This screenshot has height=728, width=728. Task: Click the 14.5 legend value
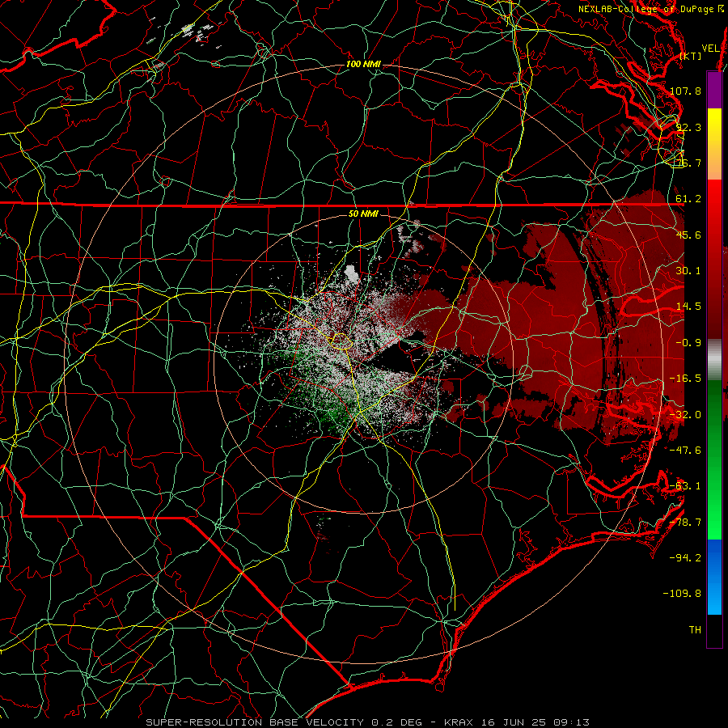pos(688,307)
